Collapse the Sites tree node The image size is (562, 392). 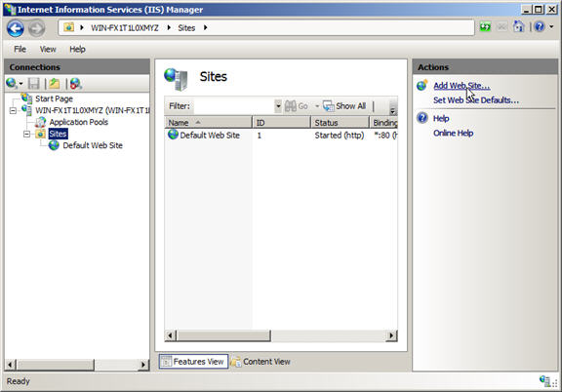[26, 135]
